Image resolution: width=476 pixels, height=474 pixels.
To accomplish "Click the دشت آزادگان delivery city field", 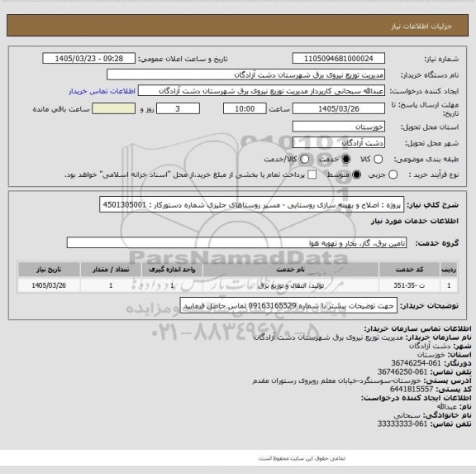I will (x=339, y=143).
